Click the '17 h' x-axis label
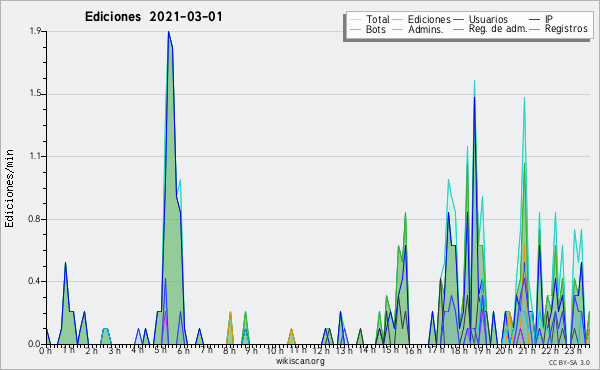The width and height of the screenshot is (600, 370). [x=436, y=350]
